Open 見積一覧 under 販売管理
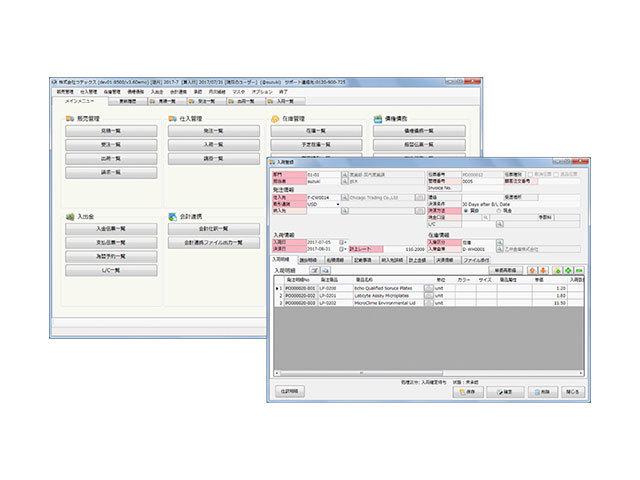640x480 pixels. (x=109, y=131)
